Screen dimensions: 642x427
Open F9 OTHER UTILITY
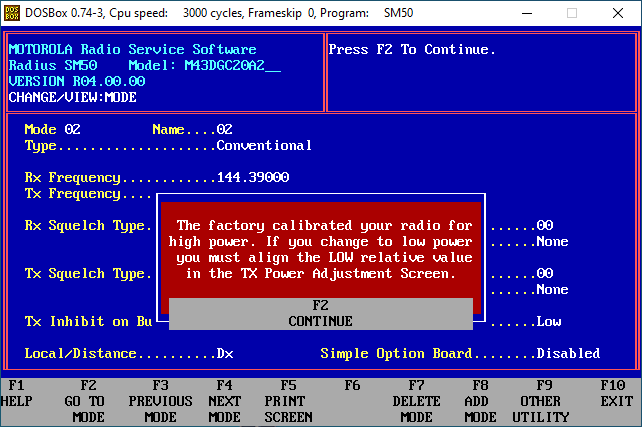point(540,401)
